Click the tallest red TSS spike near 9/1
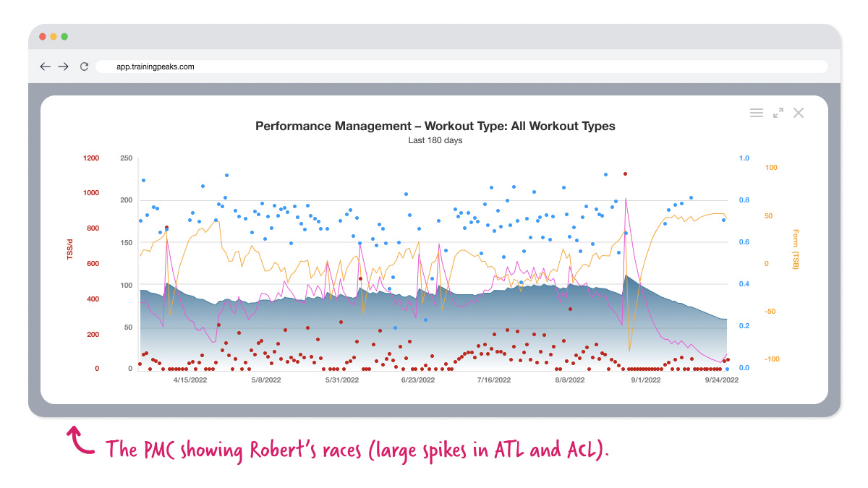The image size is (868, 488). tap(625, 174)
